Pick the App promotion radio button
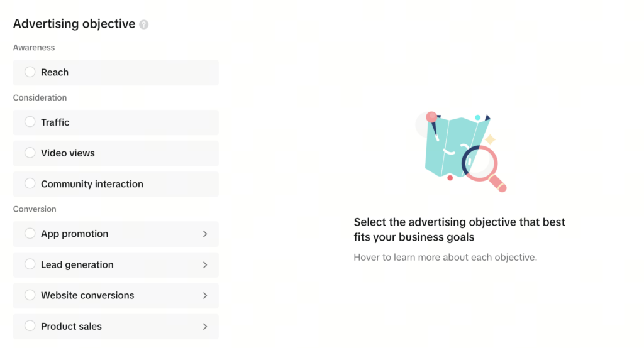The image size is (644, 348). [30, 234]
